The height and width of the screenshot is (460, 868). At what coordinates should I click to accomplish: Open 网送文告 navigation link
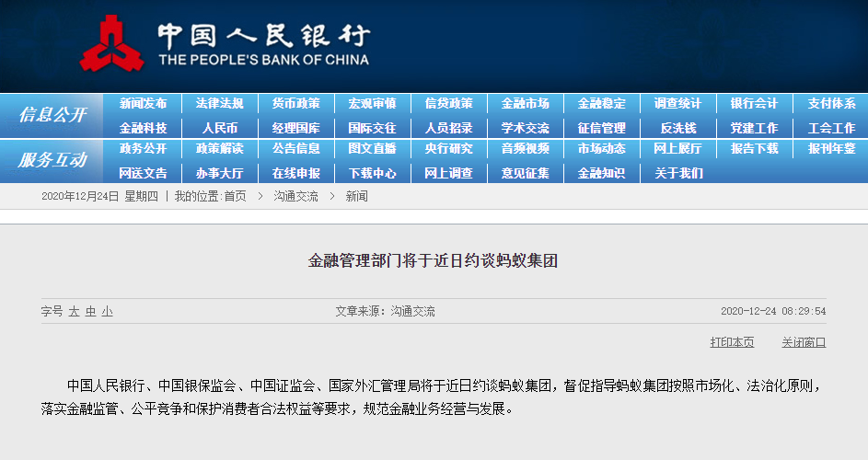point(143,173)
